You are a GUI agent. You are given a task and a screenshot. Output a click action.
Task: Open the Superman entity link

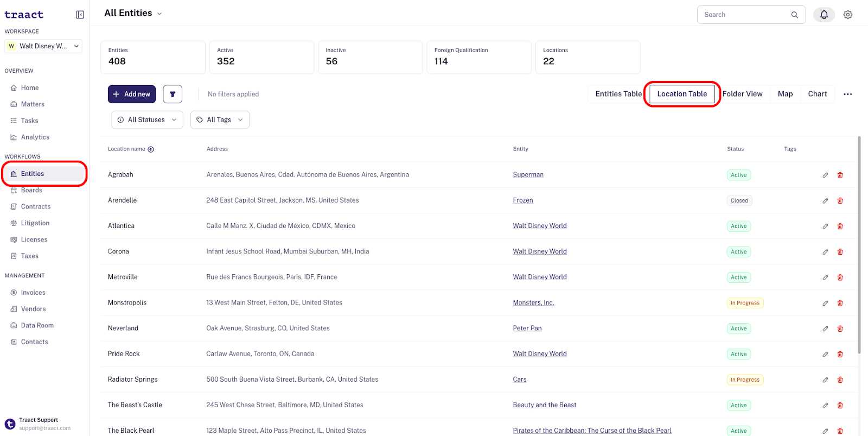click(528, 175)
